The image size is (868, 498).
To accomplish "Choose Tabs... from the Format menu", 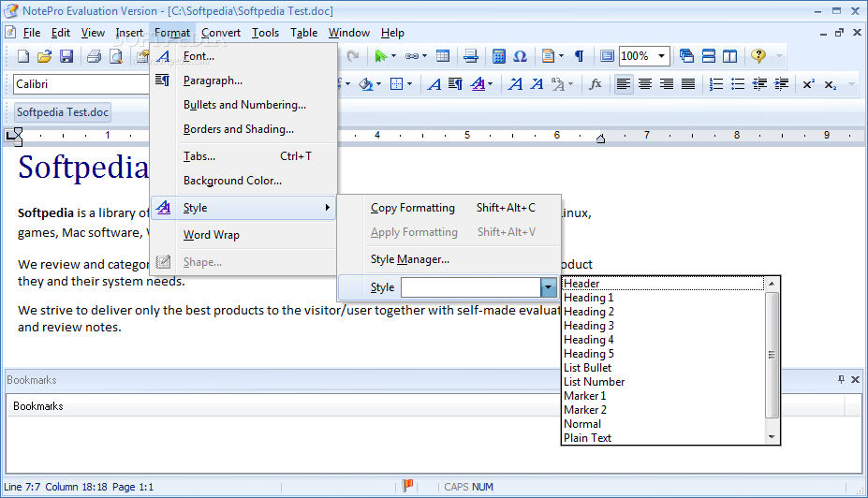I will (199, 156).
